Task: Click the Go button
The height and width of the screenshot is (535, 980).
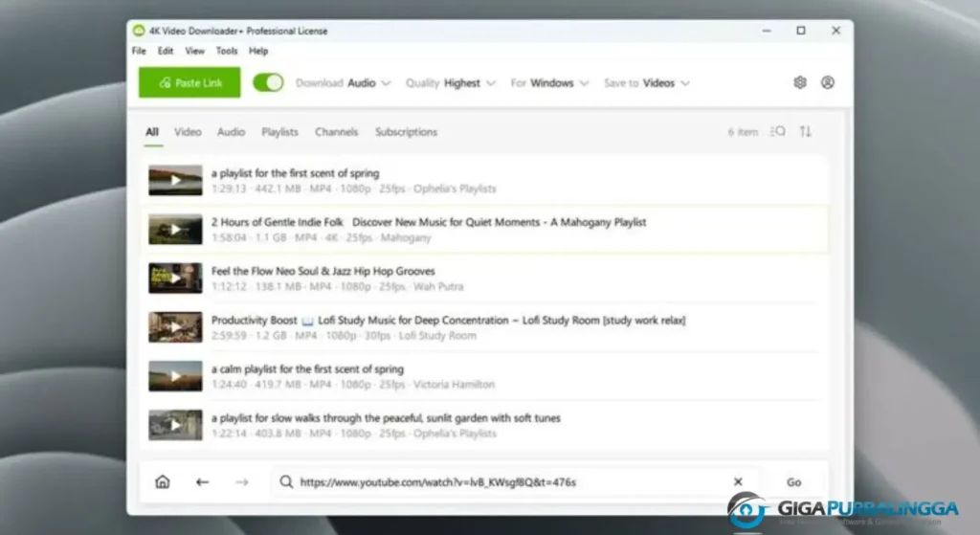Action: point(793,481)
